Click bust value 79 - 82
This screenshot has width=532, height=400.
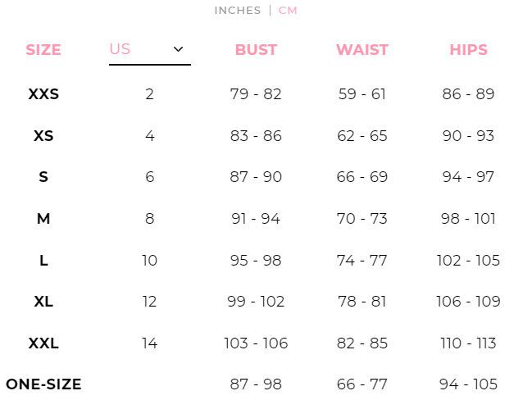(256, 94)
